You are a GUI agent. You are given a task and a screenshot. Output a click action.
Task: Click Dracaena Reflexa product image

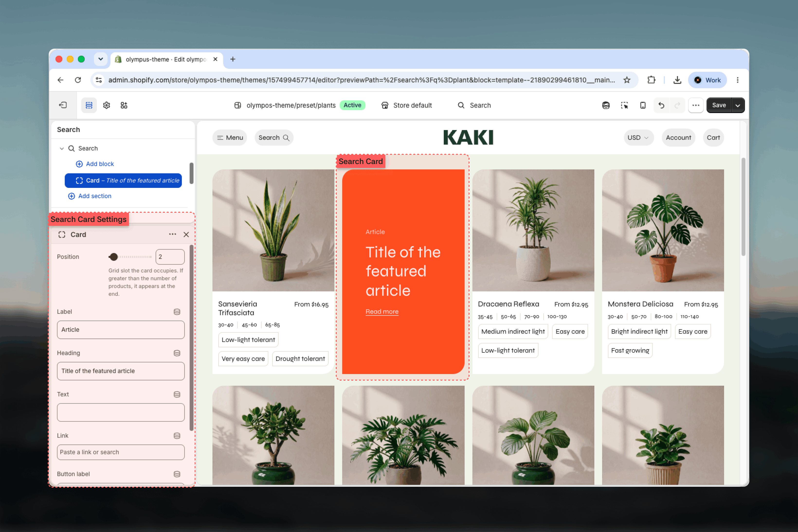tap(533, 230)
